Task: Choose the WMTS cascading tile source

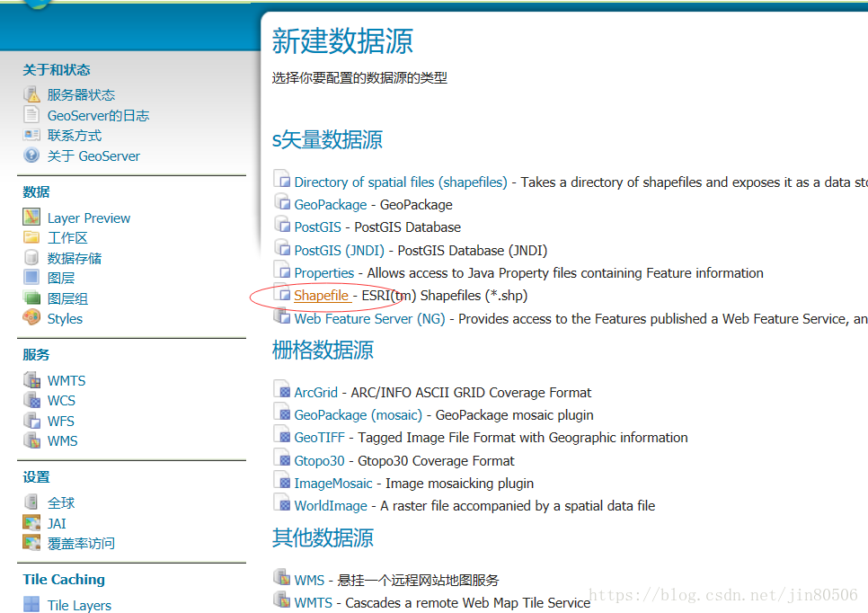Action: click(x=314, y=602)
